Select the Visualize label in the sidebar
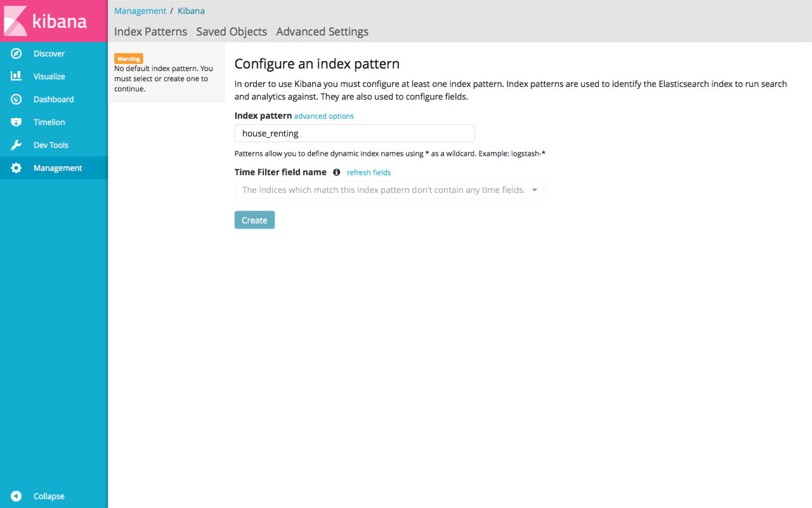The height and width of the screenshot is (508, 812). click(49, 77)
